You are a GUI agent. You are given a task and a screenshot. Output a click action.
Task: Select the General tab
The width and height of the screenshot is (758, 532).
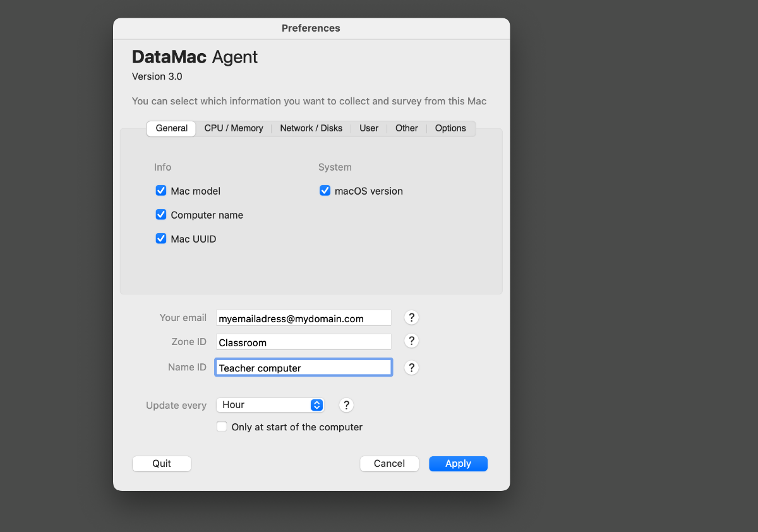(171, 128)
